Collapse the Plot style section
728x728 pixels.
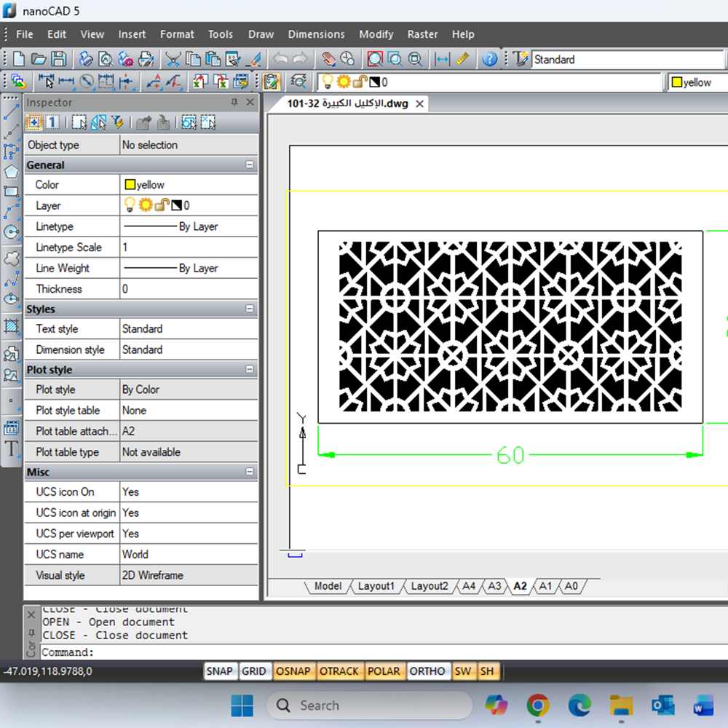[x=250, y=370]
